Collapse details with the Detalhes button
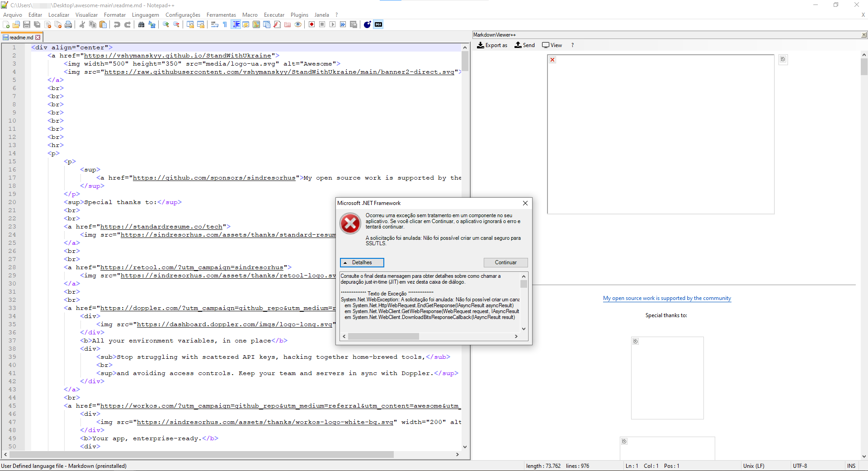 (x=362, y=262)
